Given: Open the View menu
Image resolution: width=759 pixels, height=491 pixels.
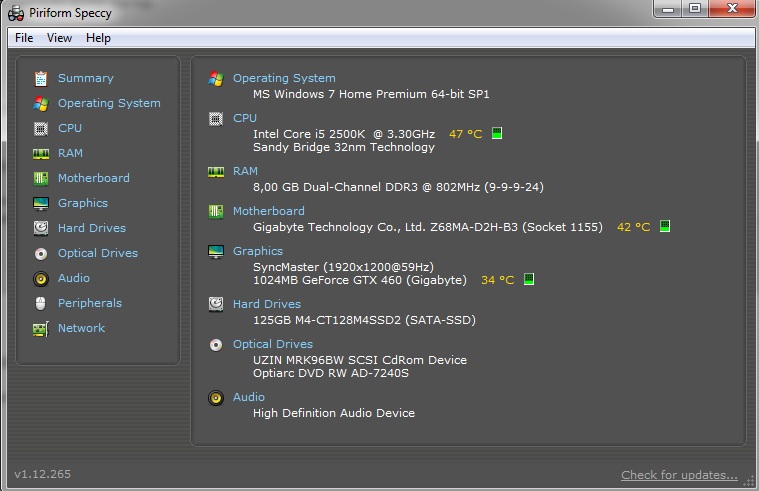Looking at the screenshot, I should [x=59, y=38].
